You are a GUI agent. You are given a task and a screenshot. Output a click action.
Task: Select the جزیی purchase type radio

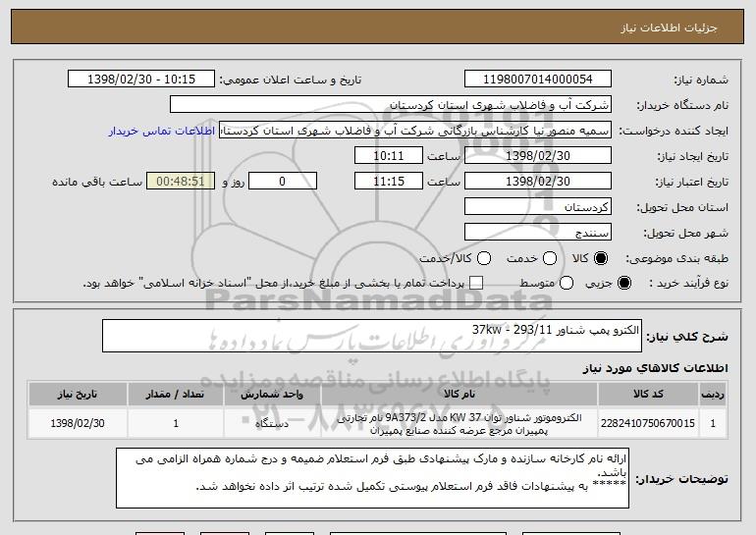point(623,284)
